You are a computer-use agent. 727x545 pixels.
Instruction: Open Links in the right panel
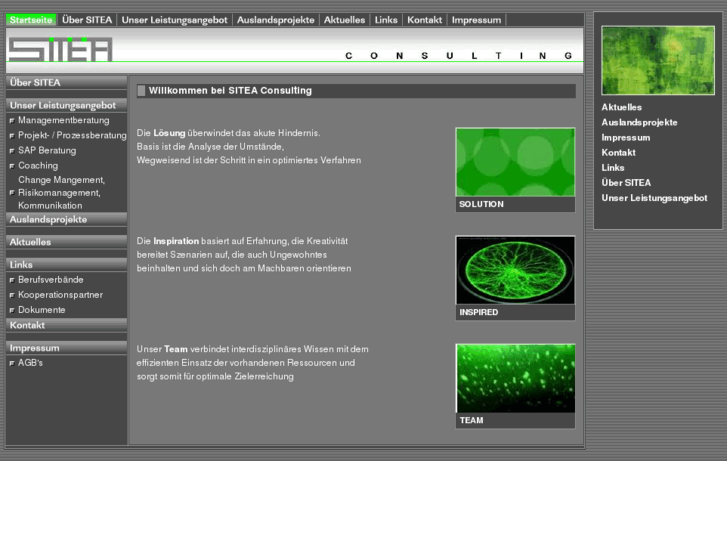(x=612, y=168)
